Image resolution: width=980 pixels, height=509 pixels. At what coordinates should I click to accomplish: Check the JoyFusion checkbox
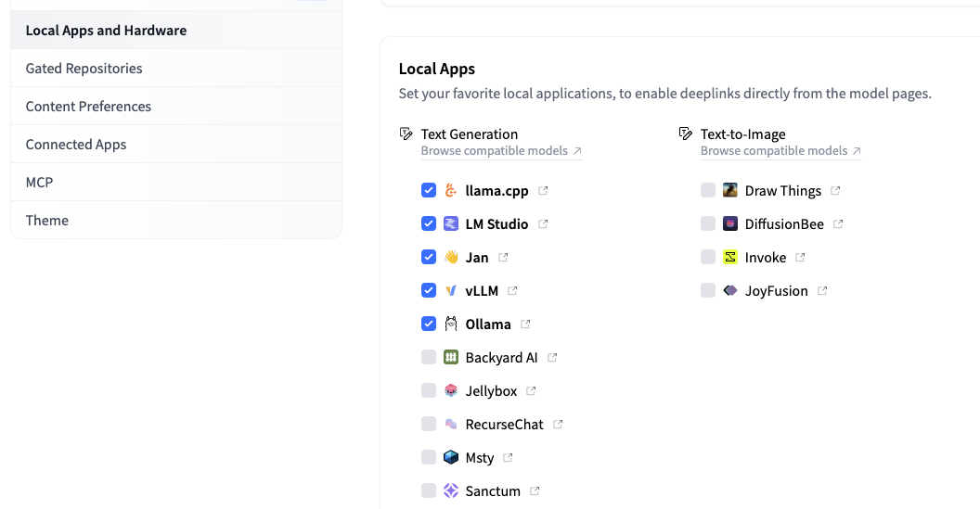[708, 291]
